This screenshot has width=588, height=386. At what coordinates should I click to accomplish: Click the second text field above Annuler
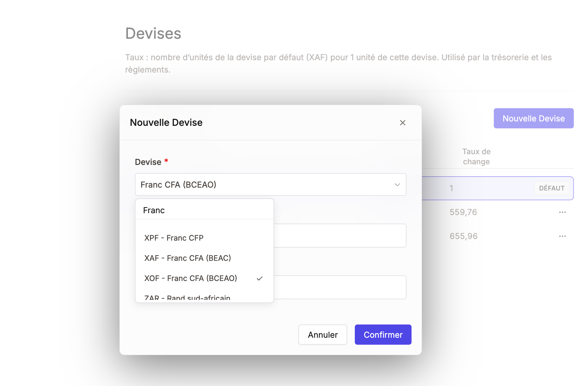coord(340,287)
